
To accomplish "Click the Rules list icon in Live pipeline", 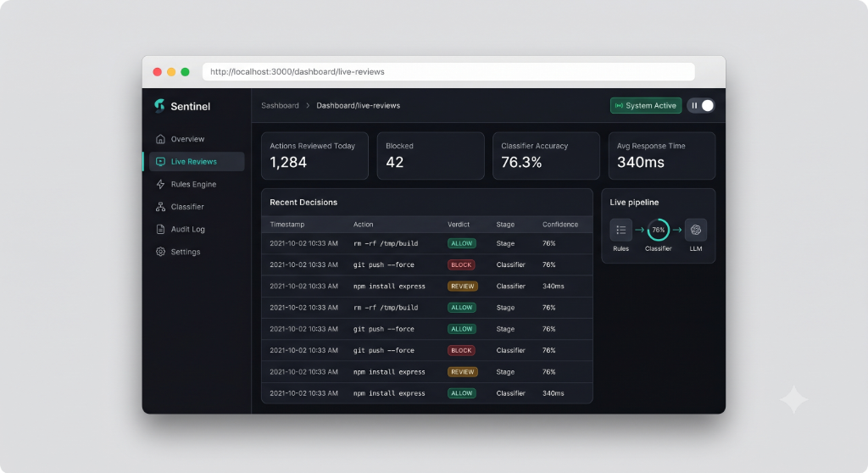I will (x=621, y=230).
